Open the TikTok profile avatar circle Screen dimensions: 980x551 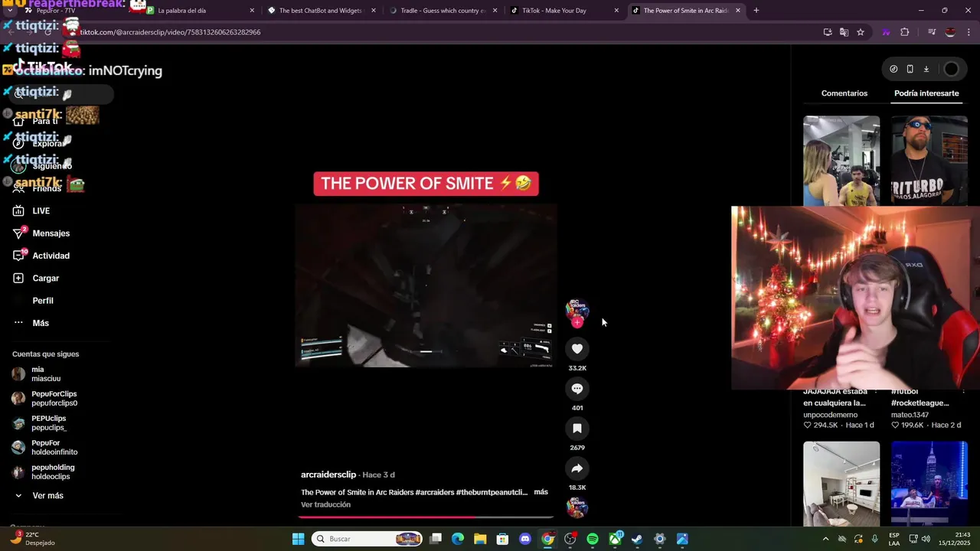[951, 69]
